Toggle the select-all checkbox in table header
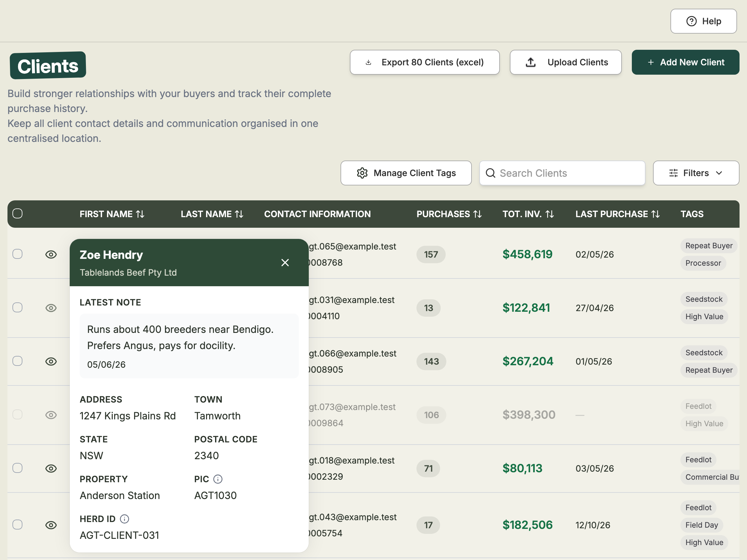The image size is (747, 560). coord(17,213)
